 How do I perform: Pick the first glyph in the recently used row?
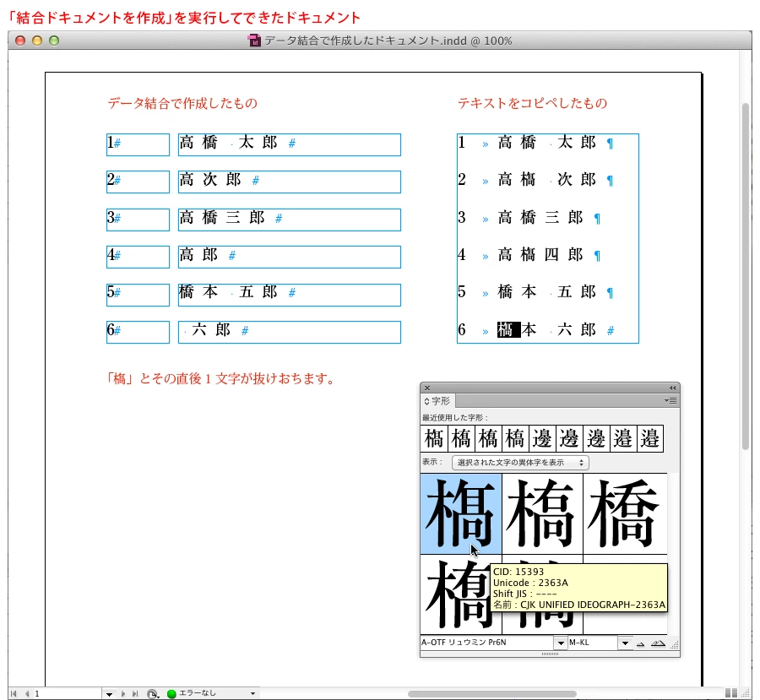[434, 438]
